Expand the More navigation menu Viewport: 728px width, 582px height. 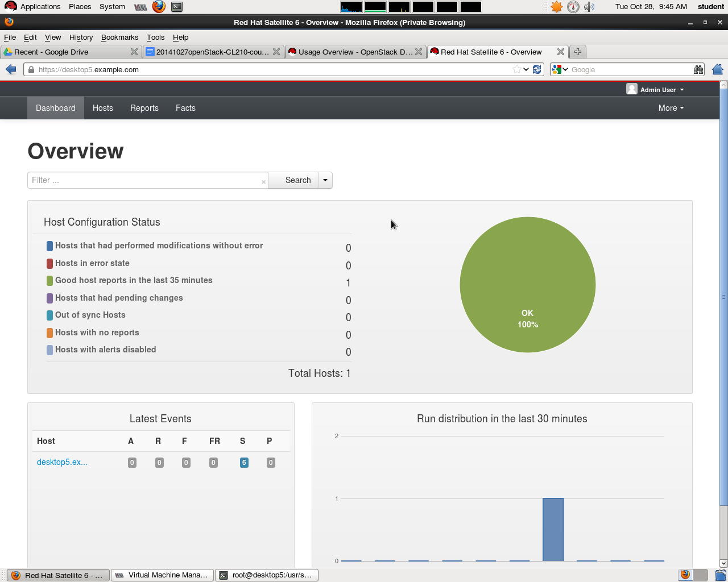click(671, 108)
